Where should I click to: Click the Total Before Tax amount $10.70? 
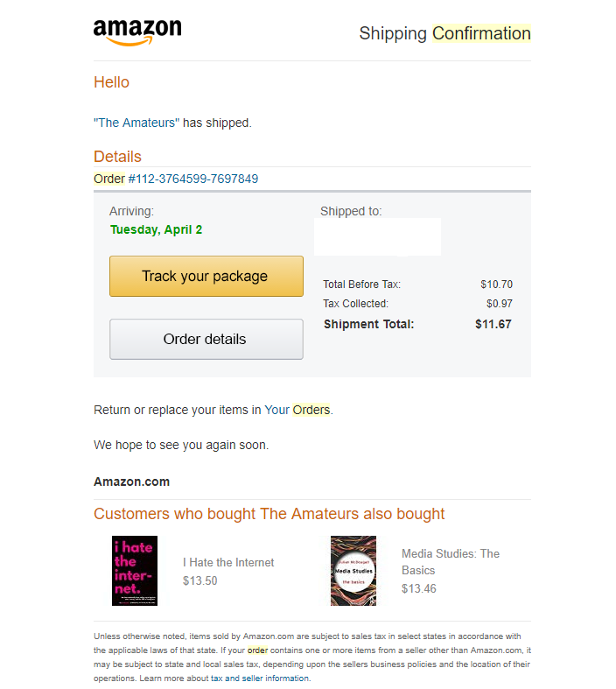coord(496,285)
